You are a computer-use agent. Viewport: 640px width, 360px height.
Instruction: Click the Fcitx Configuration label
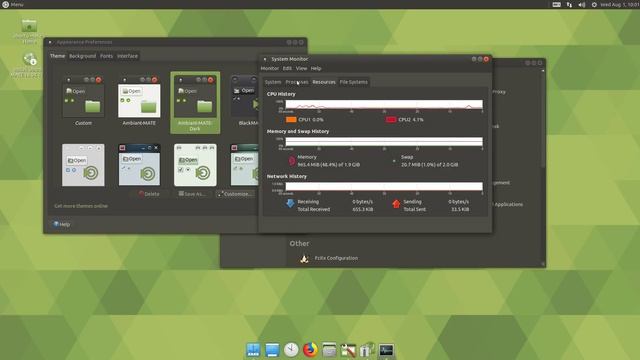point(336,258)
